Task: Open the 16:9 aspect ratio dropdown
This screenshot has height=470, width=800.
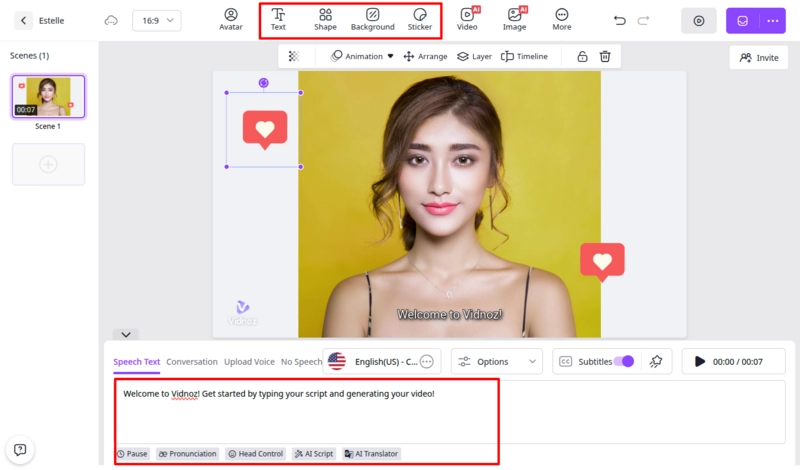Action: [x=157, y=20]
